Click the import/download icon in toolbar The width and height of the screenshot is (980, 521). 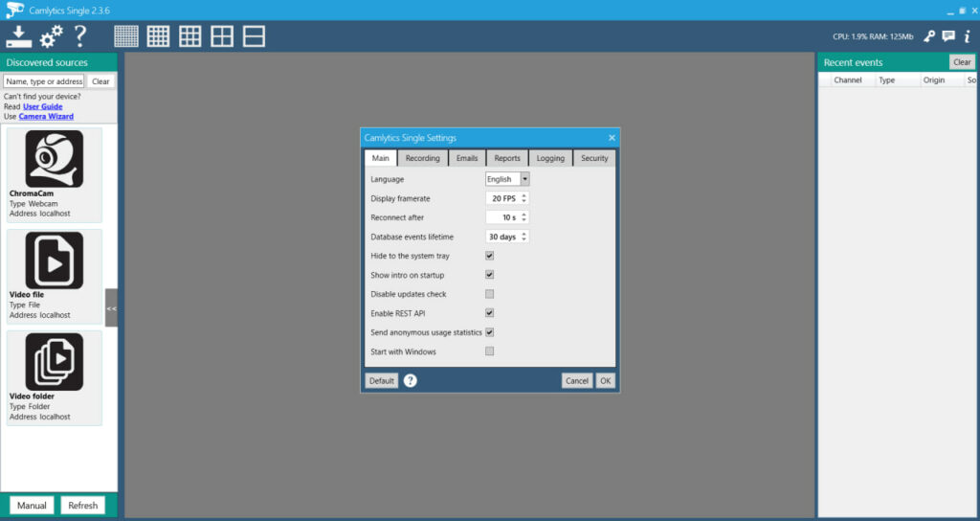[x=19, y=37]
